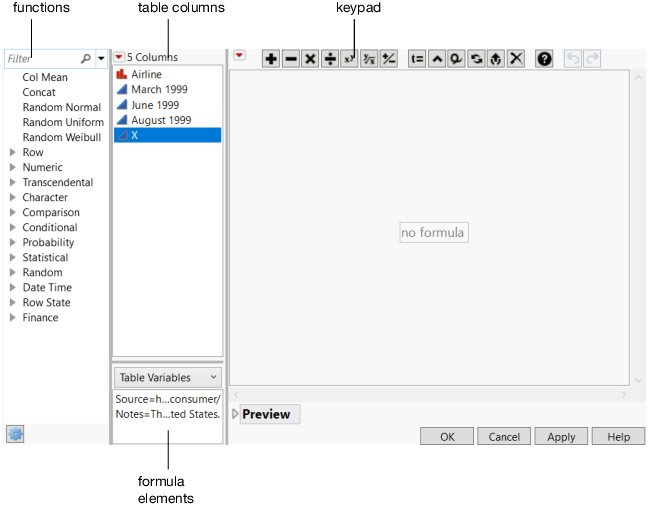
Task: Click the multiply keypad button
Action: (310, 59)
